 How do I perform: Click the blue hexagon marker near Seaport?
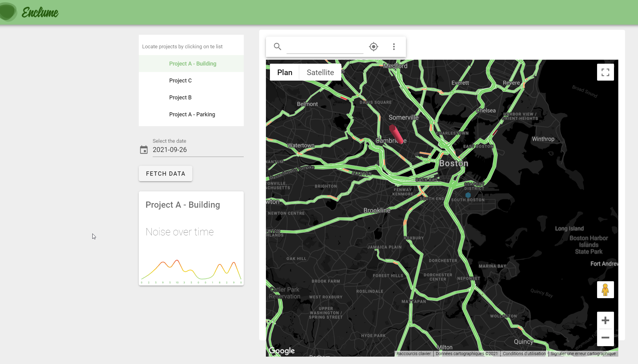coord(468,195)
